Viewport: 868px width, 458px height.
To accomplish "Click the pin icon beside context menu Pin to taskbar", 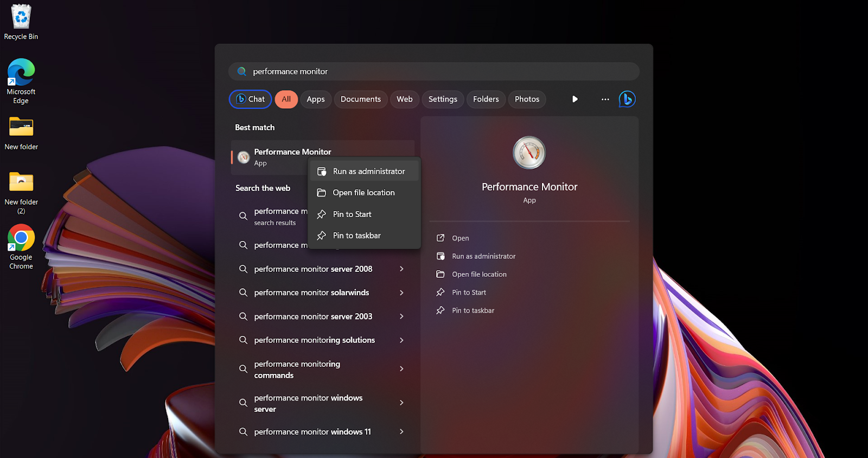I will pos(322,236).
